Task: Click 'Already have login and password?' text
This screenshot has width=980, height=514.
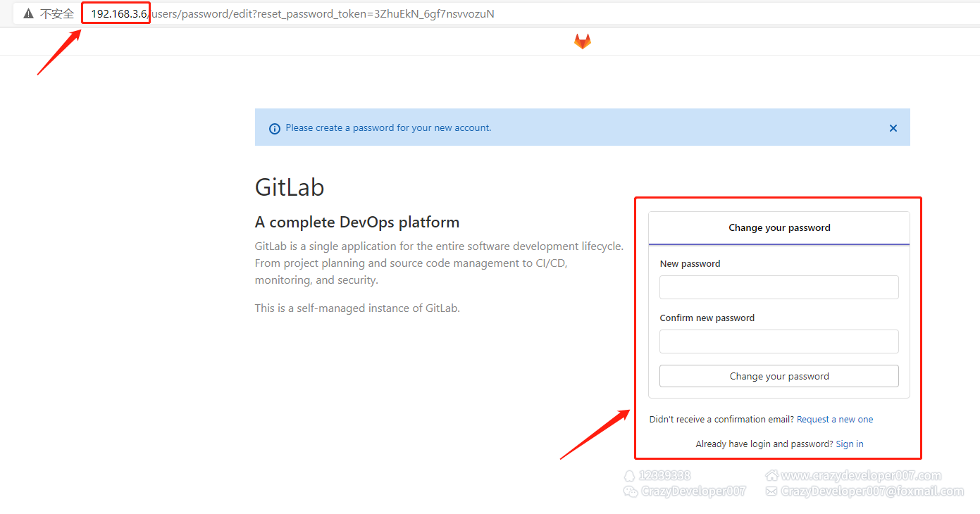Action: (764, 444)
